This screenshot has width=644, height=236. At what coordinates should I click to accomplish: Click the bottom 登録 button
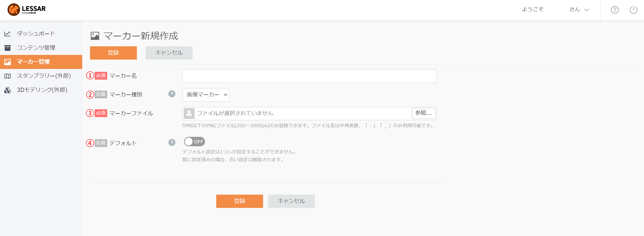pos(240,201)
